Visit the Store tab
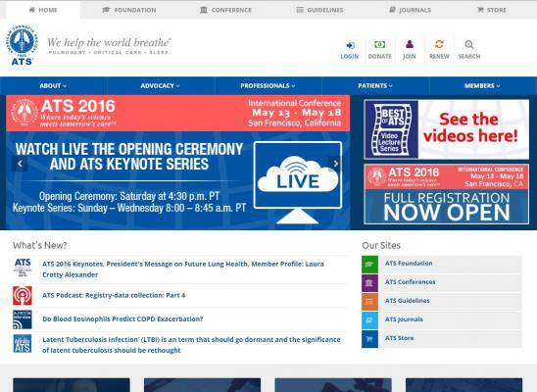The width and height of the screenshot is (537, 392). (492, 10)
